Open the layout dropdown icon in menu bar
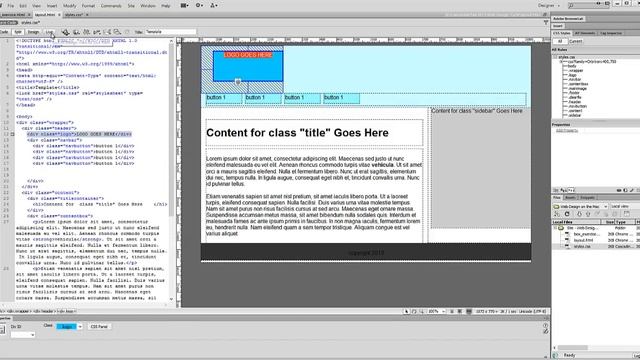Image resolution: width=640 pixels, height=360 pixels. coord(184,5)
